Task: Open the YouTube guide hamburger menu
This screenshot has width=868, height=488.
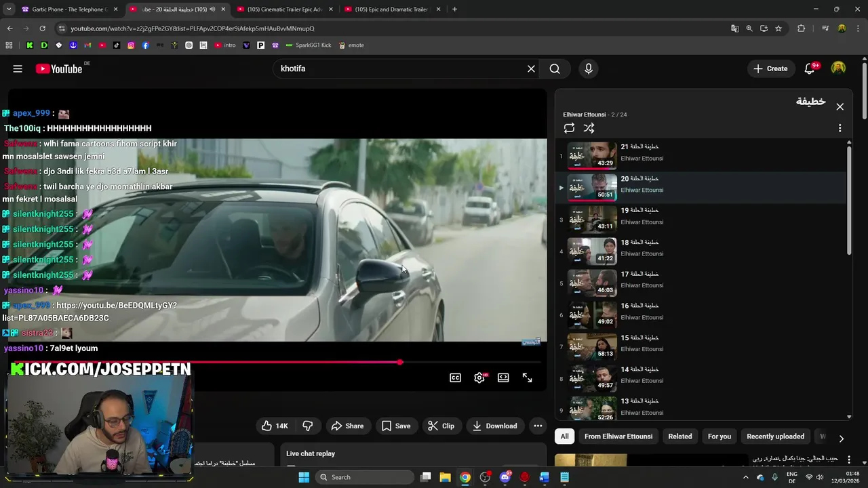Action: [x=18, y=68]
